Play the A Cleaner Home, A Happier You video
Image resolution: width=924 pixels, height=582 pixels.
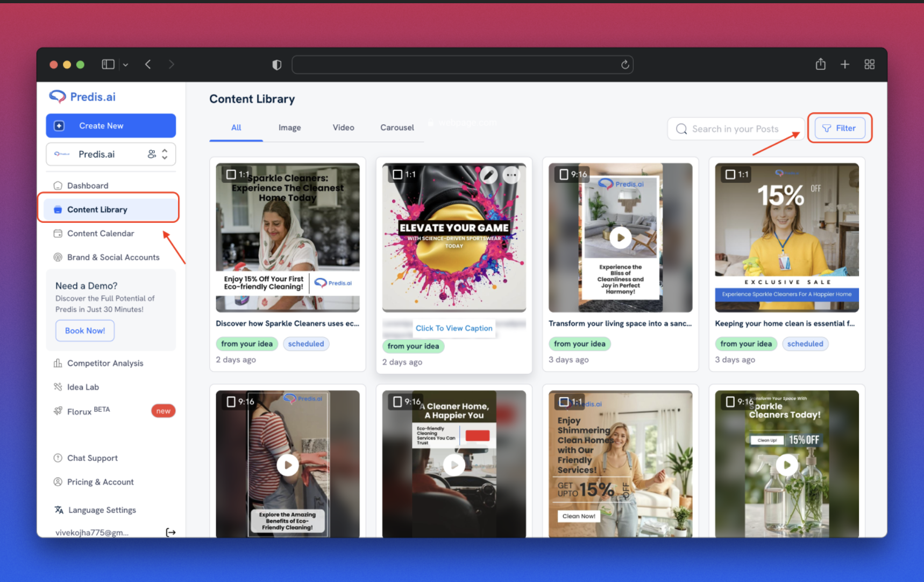pos(454,465)
